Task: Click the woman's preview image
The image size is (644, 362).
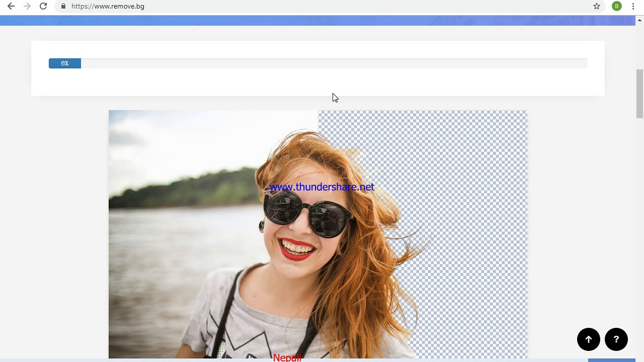Action: point(318,234)
